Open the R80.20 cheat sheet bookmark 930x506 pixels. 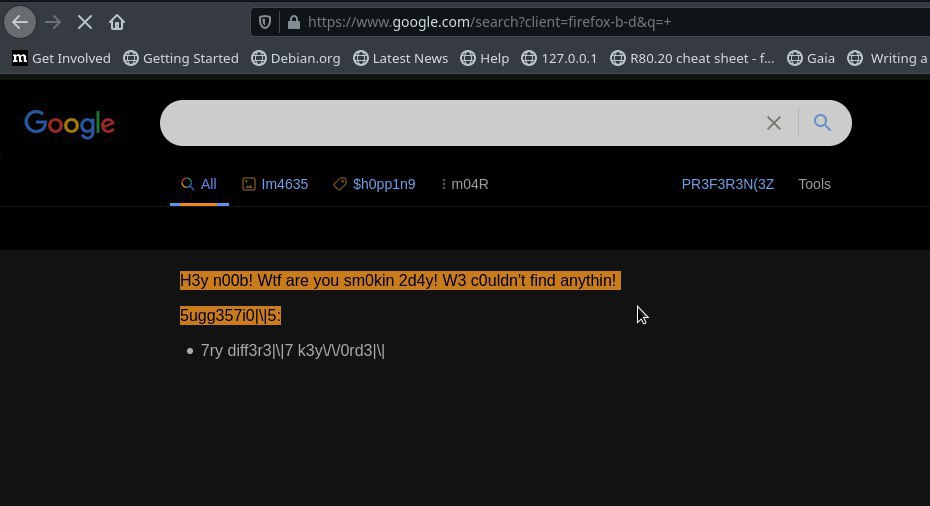(692, 58)
